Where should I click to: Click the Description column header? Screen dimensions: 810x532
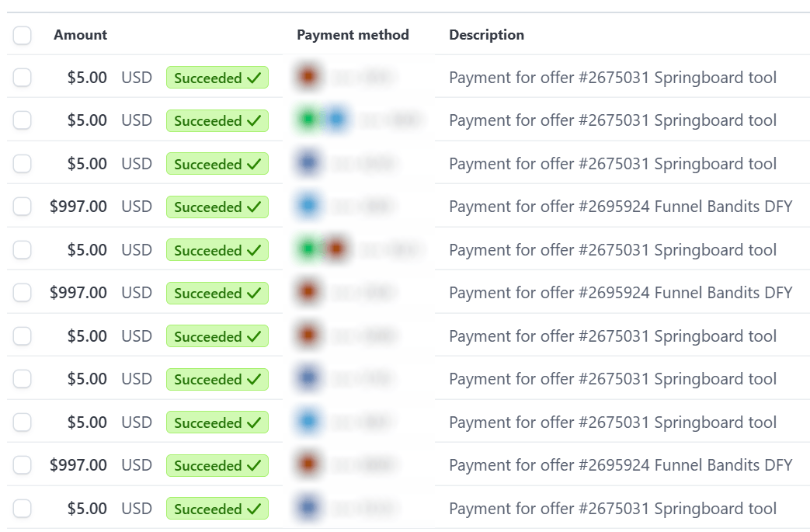pyautogui.click(x=486, y=35)
